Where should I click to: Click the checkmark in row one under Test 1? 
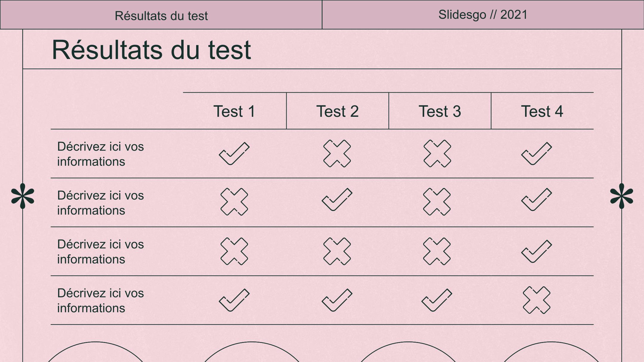click(x=234, y=153)
